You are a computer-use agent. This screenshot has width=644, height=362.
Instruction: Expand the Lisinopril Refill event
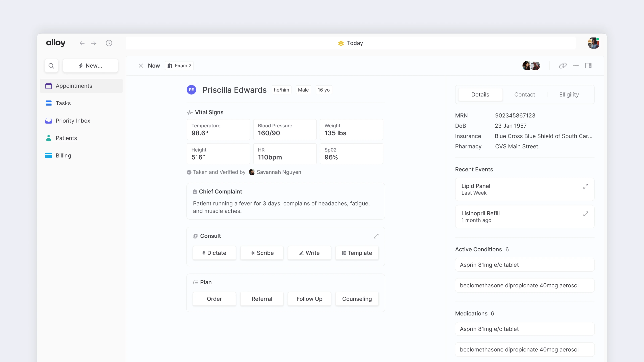(585, 214)
